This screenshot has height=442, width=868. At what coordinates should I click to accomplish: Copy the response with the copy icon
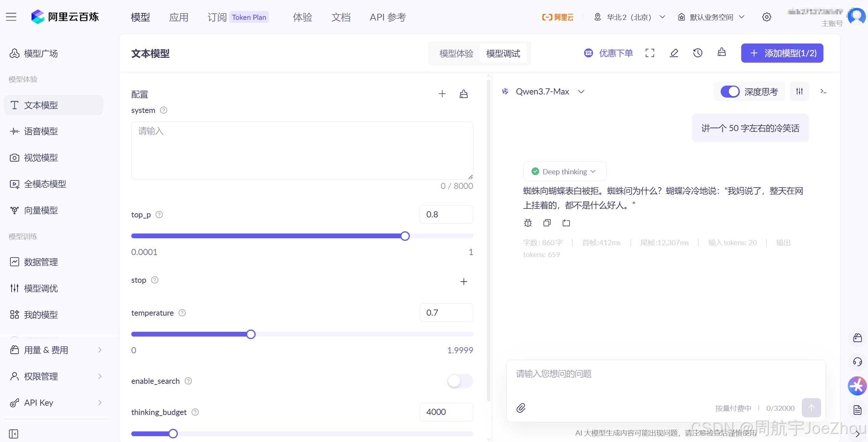(547, 223)
